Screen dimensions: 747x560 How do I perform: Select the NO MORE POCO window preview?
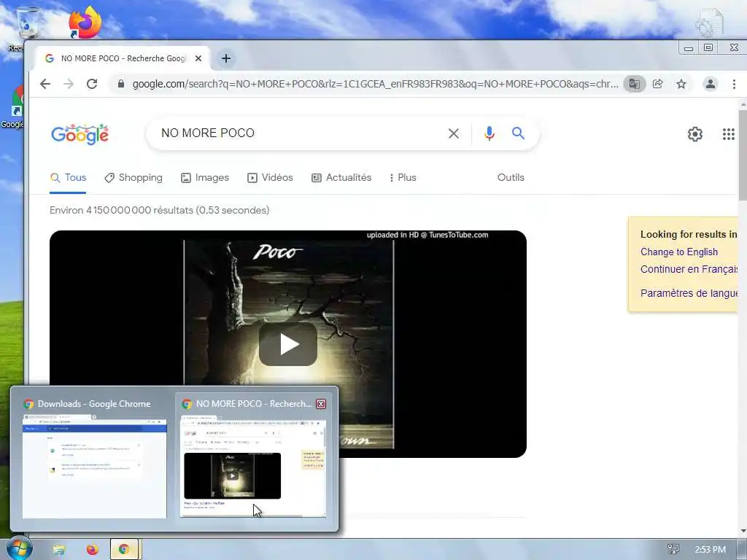pyautogui.click(x=253, y=459)
